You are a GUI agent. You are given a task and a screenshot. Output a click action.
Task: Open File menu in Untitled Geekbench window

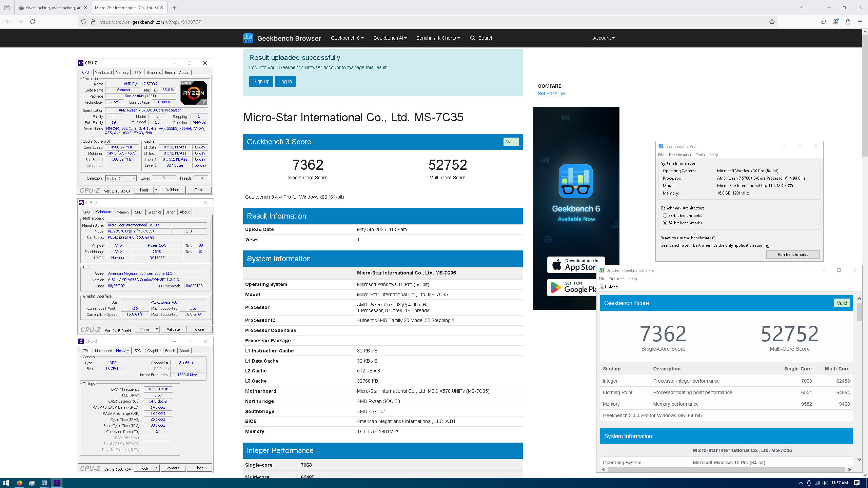tap(602, 279)
